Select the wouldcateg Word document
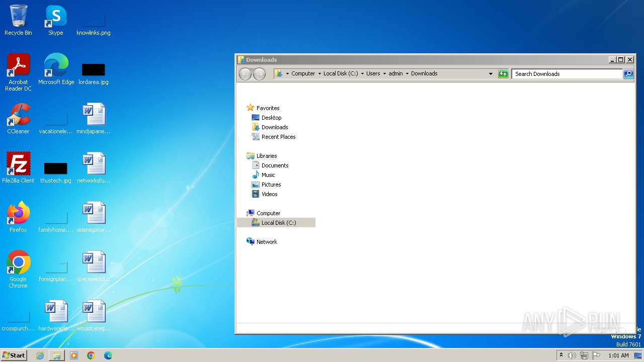Viewport: 644px width, 362px height. 94,316
